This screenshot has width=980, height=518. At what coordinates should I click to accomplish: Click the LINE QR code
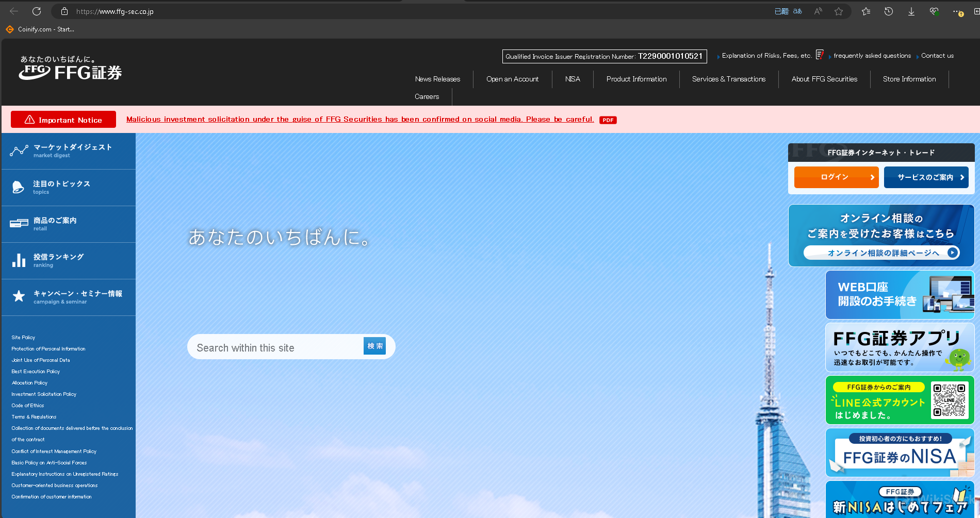pos(950,400)
